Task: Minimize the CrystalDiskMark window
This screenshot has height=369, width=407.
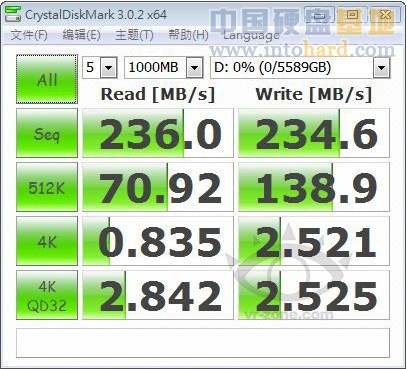Action: [x=319, y=15]
